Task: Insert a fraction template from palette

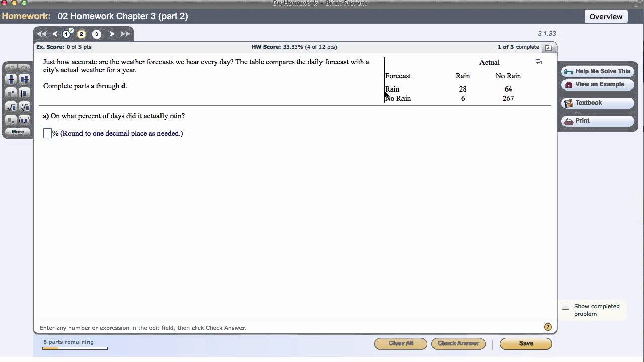Action: 11,79
